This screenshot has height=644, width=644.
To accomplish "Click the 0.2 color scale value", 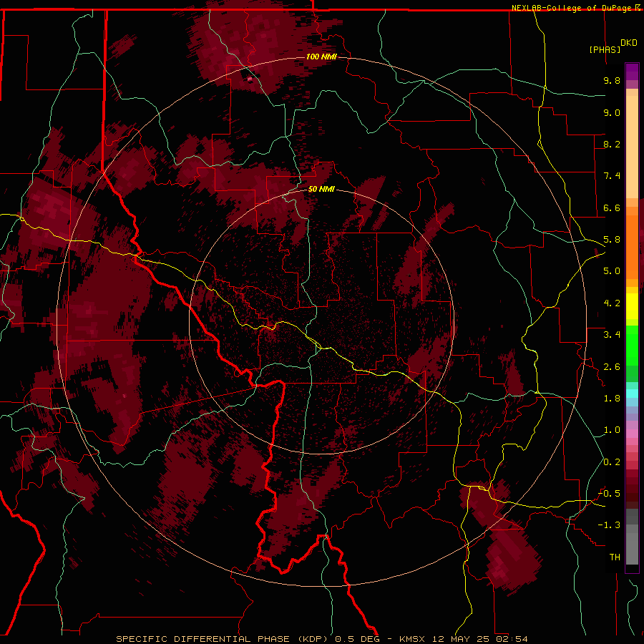I will click(x=612, y=462).
